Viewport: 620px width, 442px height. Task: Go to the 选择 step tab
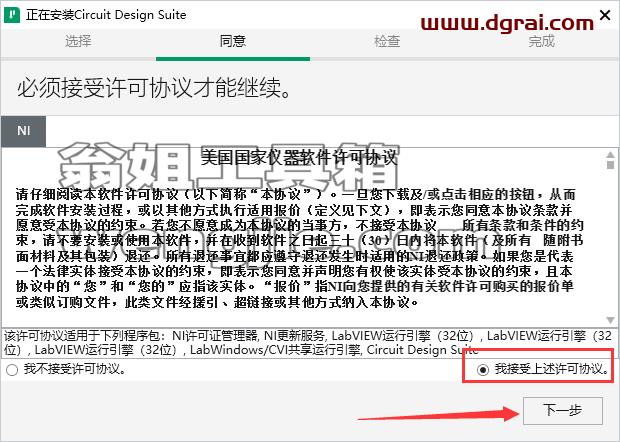point(78,41)
